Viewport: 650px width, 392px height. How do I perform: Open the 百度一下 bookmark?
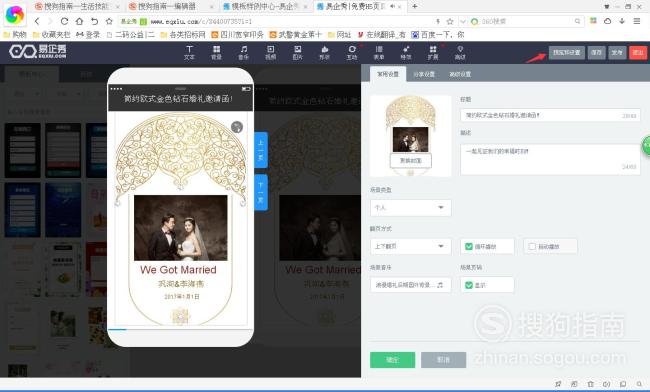pos(438,35)
